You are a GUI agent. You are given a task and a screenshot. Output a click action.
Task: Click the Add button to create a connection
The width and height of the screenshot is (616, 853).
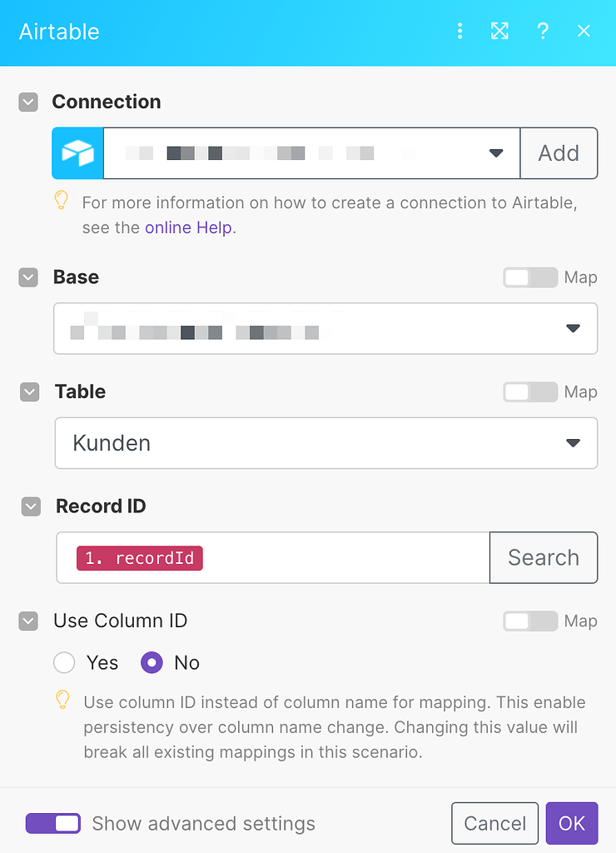coord(559,153)
